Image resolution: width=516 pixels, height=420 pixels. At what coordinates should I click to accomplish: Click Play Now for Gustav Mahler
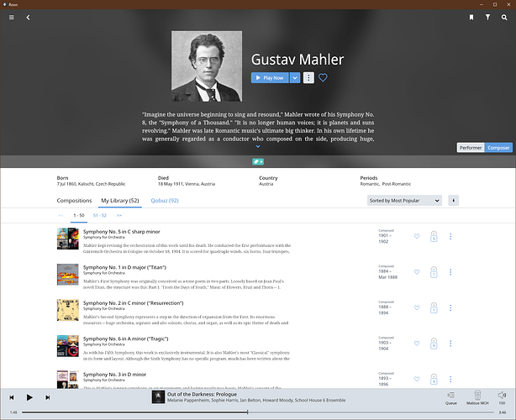[x=270, y=78]
